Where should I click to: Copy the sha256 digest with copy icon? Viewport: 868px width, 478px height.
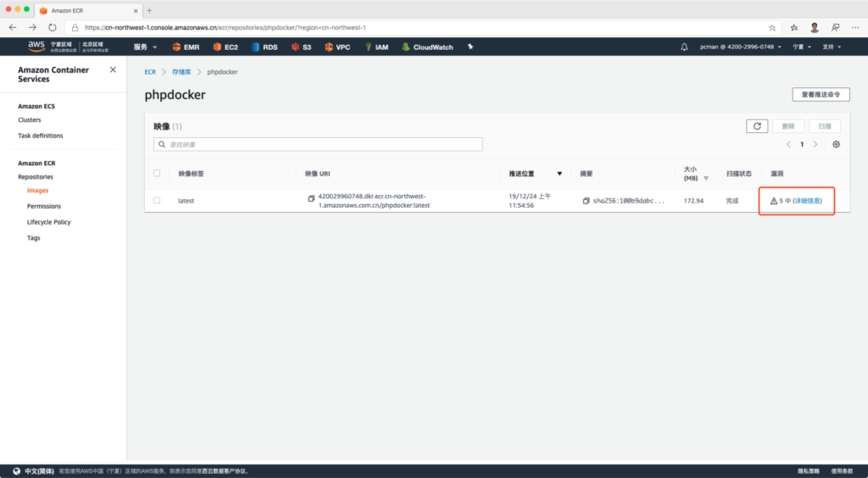click(586, 201)
